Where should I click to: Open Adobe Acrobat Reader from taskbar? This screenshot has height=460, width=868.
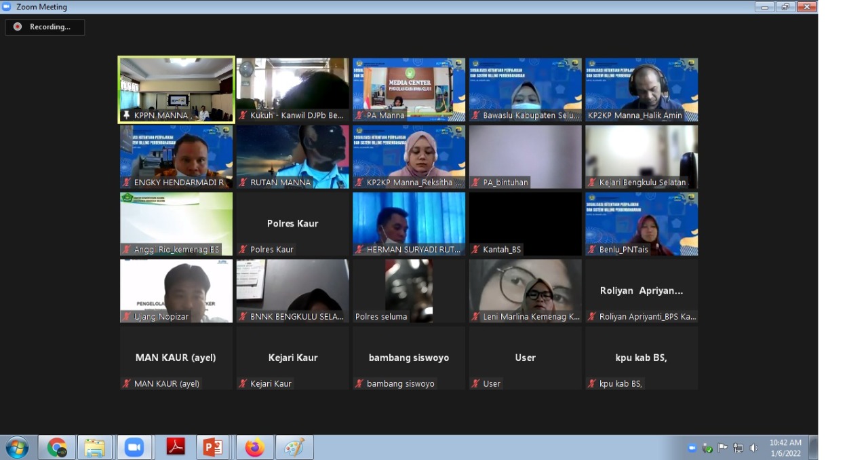[x=176, y=448]
